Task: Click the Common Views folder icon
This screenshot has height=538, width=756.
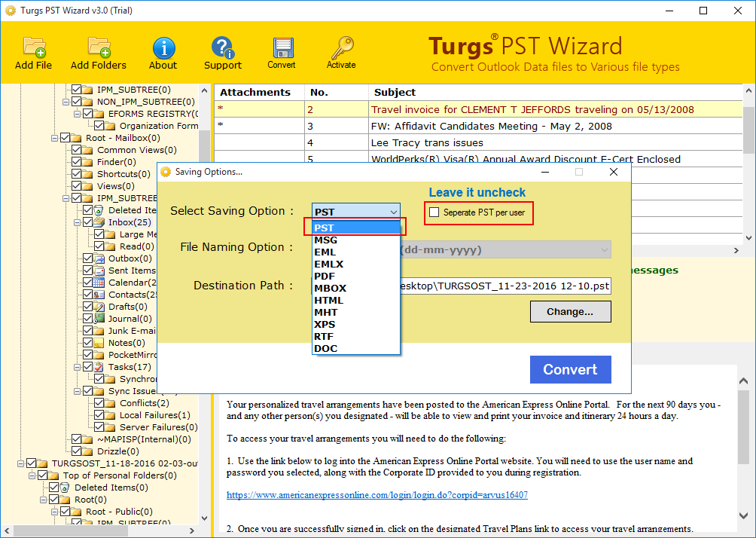Action: click(x=88, y=150)
